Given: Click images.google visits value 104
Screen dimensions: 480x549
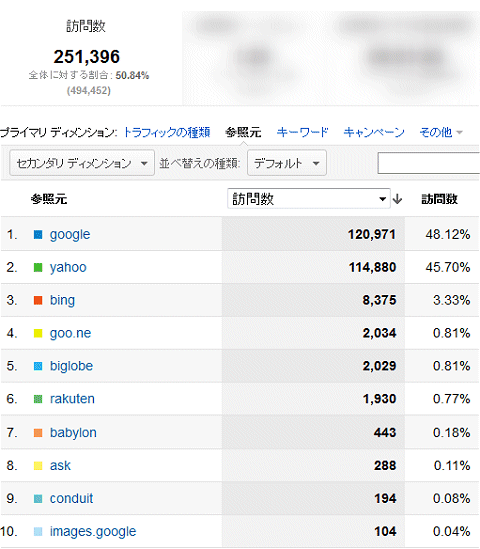Looking at the screenshot, I should pyautogui.click(x=385, y=531).
